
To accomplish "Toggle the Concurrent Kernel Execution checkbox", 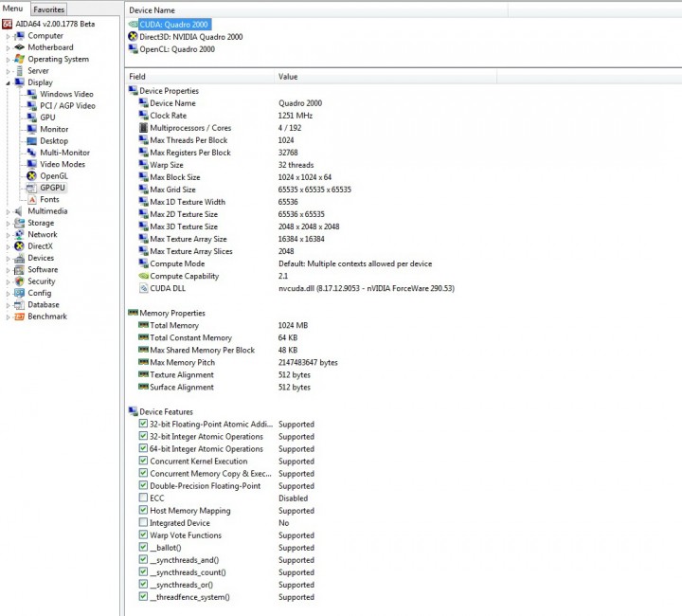I will pos(143,461).
